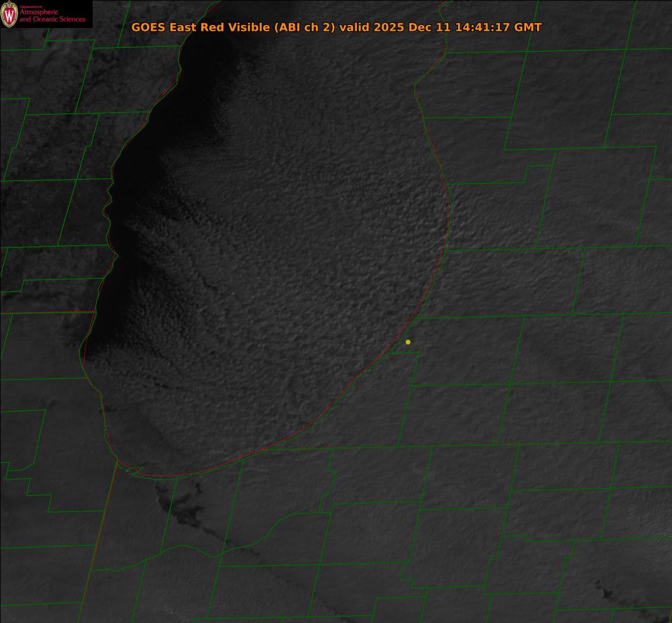Screen dimensions: 672x623
Task: Click the University of Wisconsin crest logo
Action: click(9, 14)
